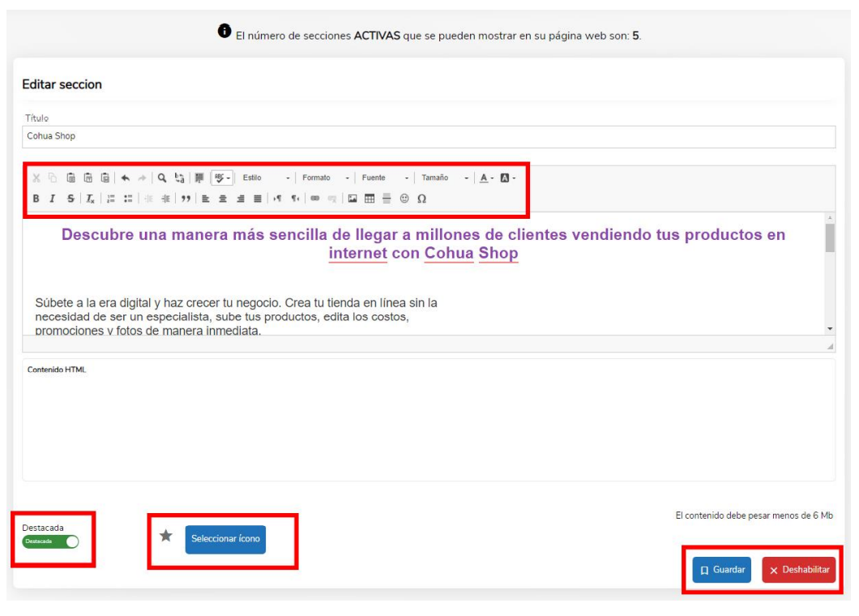
Task: Open the Tamaño size dropdown
Action: pyautogui.click(x=444, y=178)
